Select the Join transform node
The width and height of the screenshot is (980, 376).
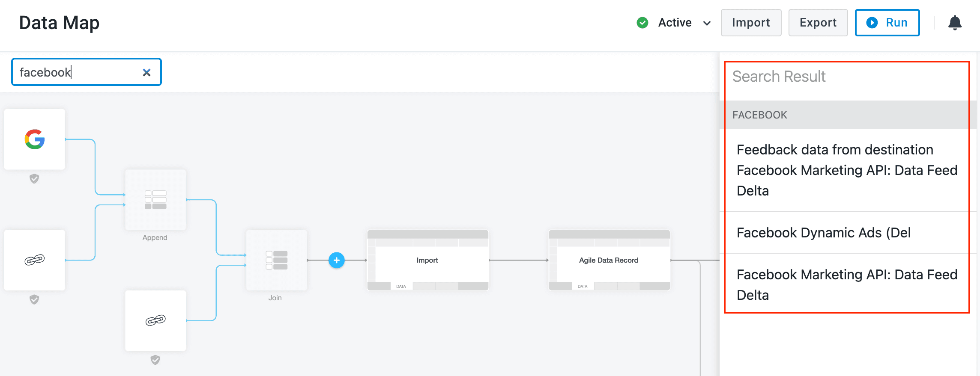(276, 260)
